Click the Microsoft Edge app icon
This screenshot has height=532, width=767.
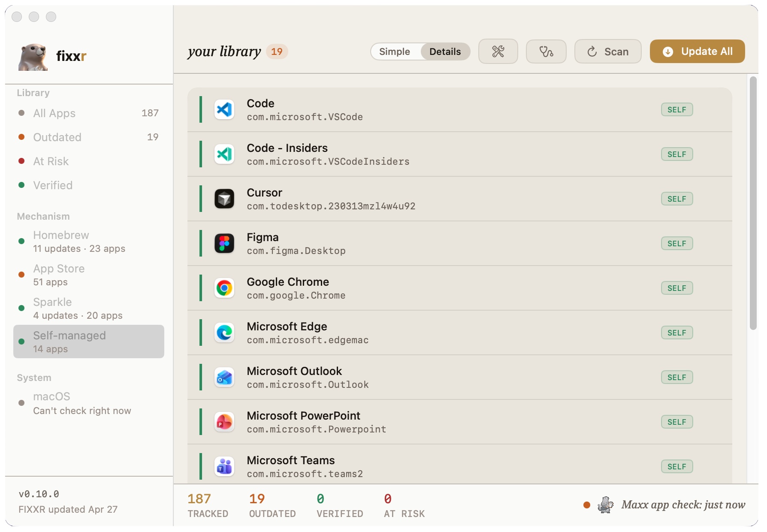[224, 332]
